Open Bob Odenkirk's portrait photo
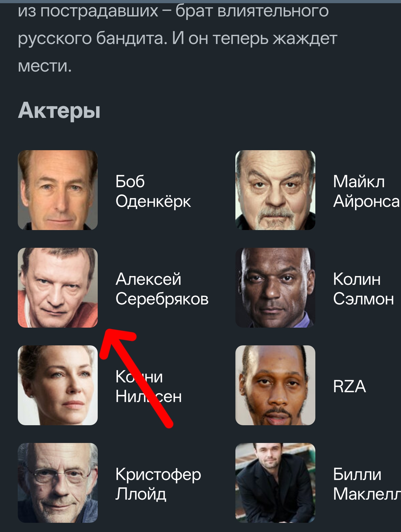401x532 pixels. (58, 190)
